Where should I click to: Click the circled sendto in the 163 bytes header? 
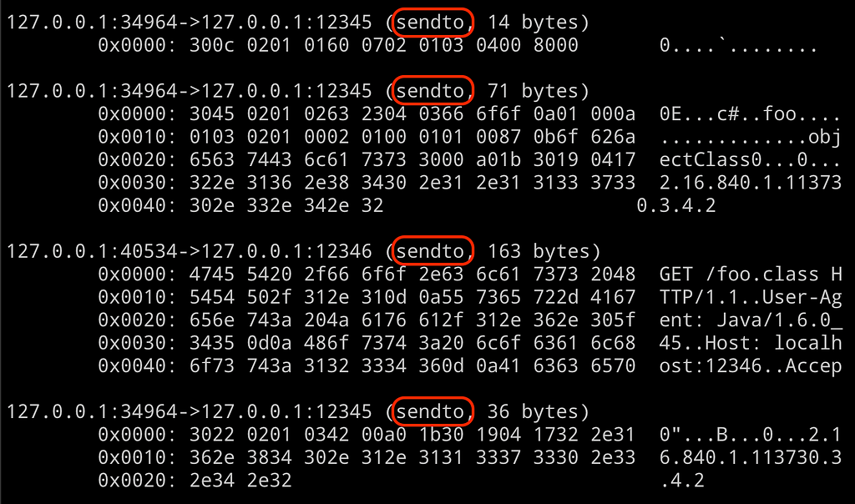coord(430,251)
